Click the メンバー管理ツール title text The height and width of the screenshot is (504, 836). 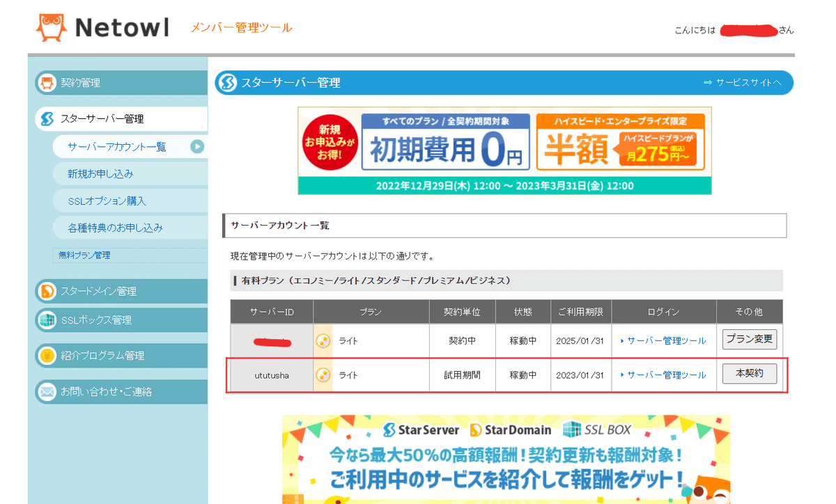[x=242, y=28]
